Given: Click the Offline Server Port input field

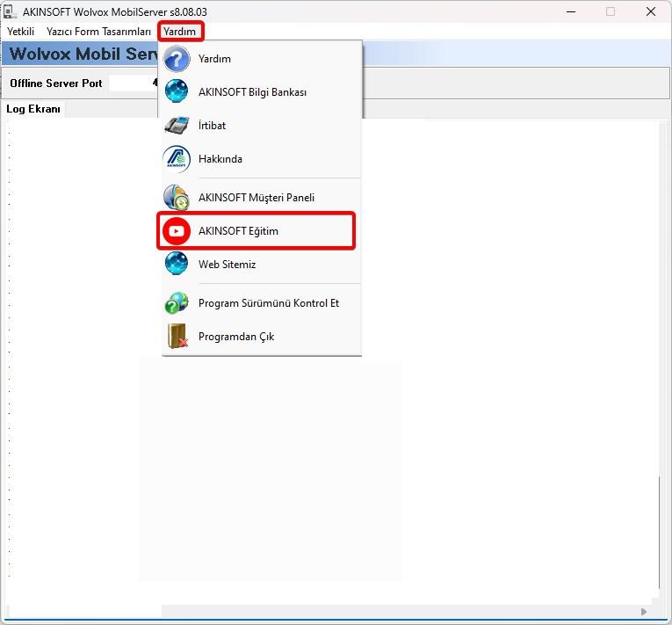Looking at the screenshot, I should click(x=134, y=83).
